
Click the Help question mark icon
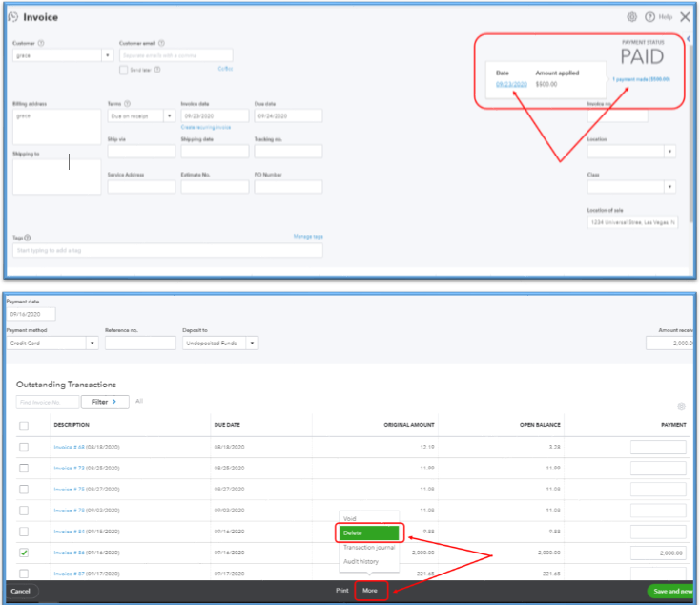tap(649, 17)
